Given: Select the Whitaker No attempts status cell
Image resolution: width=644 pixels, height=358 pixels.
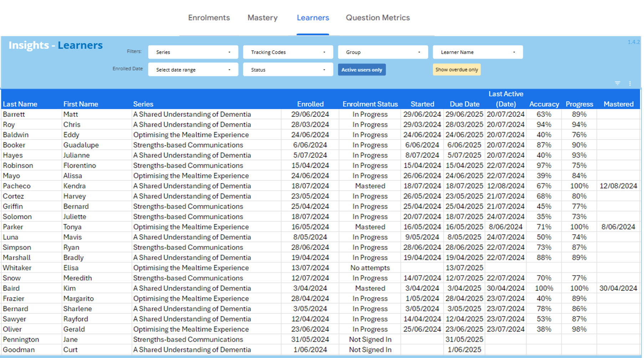Looking at the screenshot, I should pyautogui.click(x=370, y=268).
